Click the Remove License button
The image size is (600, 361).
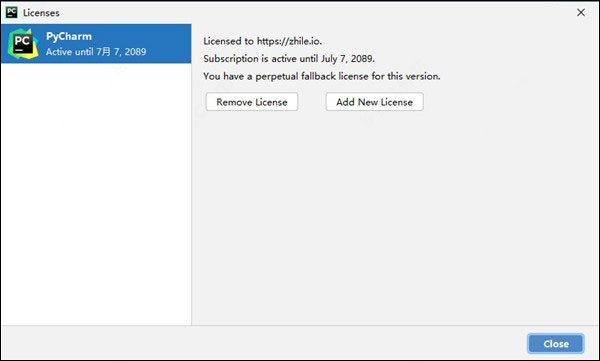(x=252, y=102)
